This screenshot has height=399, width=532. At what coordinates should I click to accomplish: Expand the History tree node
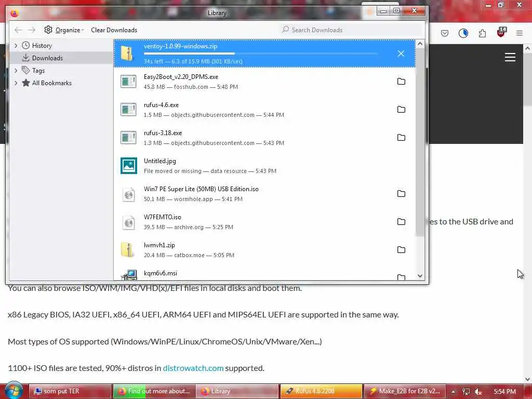coord(16,46)
